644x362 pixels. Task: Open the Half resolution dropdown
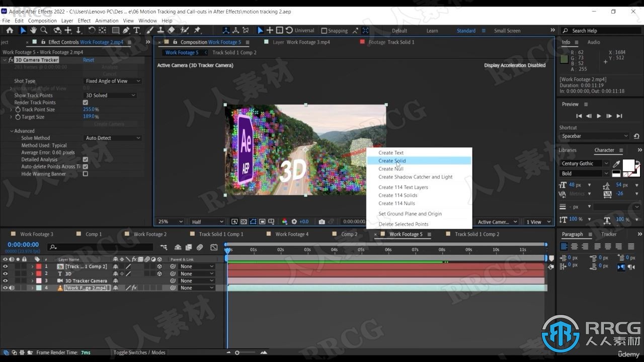coord(207,222)
